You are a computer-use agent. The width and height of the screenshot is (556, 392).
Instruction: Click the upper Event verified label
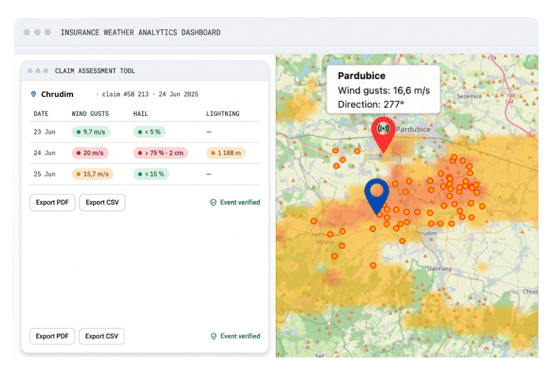click(240, 203)
